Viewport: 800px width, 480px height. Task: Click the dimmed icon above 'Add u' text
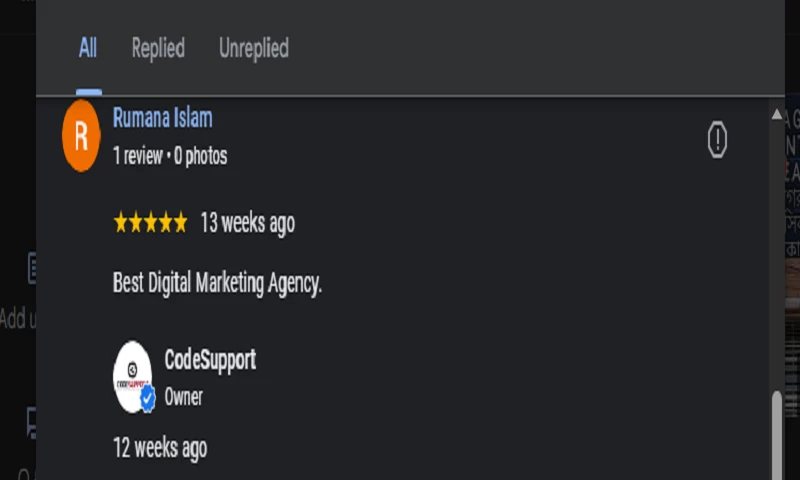coord(31,268)
